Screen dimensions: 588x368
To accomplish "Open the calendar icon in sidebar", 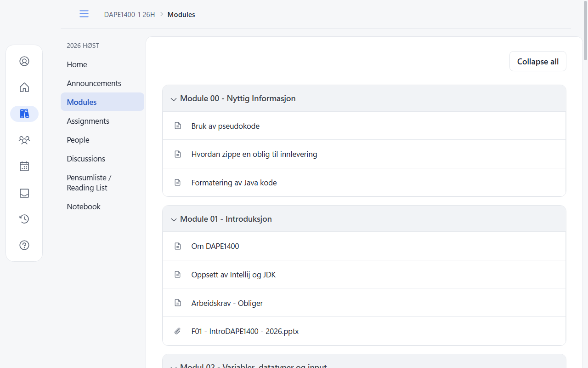I will pyautogui.click(x=24, y=166).
